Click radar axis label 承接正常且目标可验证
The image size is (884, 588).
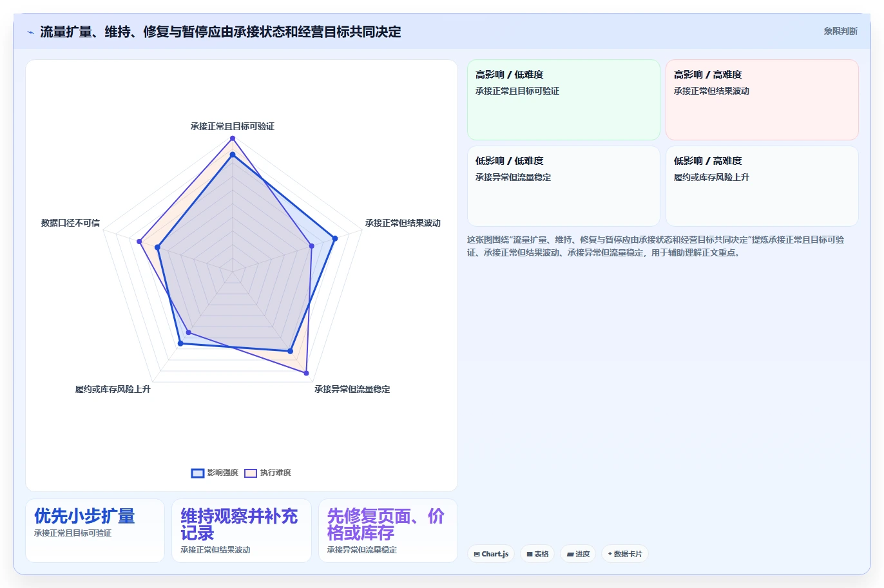coord(233,126)
